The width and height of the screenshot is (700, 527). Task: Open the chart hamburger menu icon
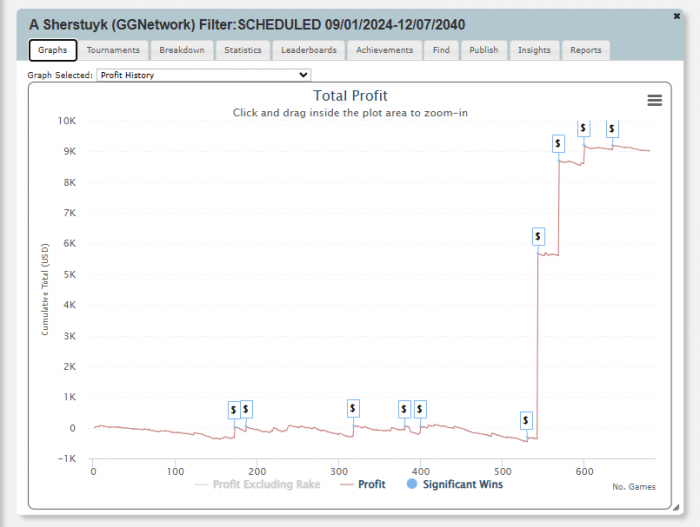[654, 100]
